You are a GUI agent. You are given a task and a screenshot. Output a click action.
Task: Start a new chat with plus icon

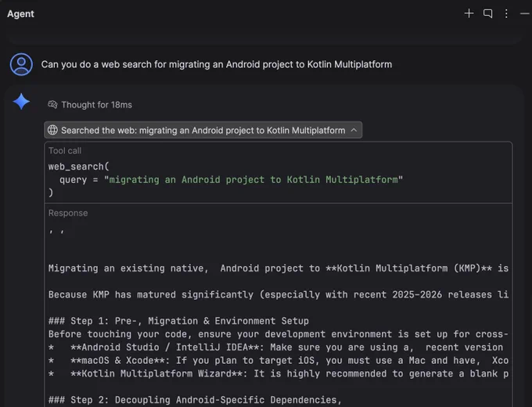(469, 13)
